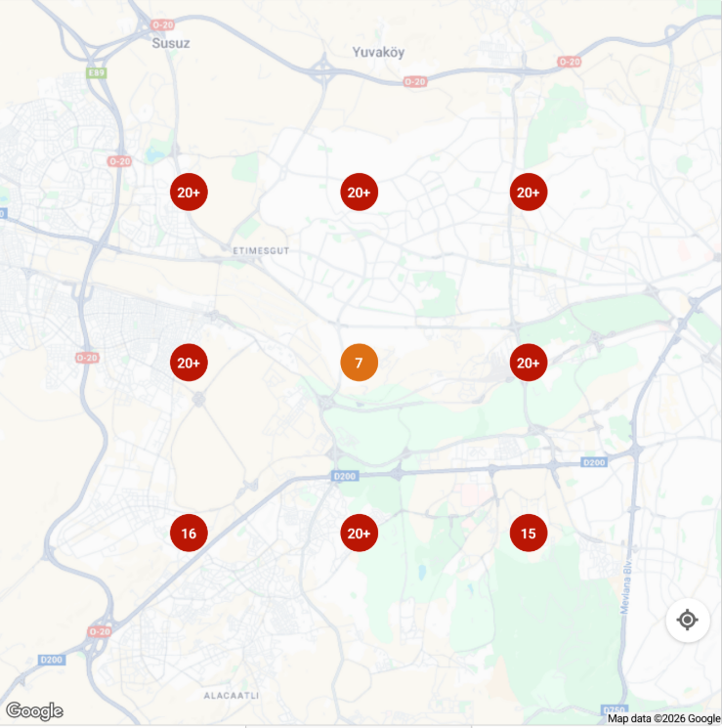Click the orange cluster marker labeled 7
Screen dimensions: 722x728
(359, 363)
